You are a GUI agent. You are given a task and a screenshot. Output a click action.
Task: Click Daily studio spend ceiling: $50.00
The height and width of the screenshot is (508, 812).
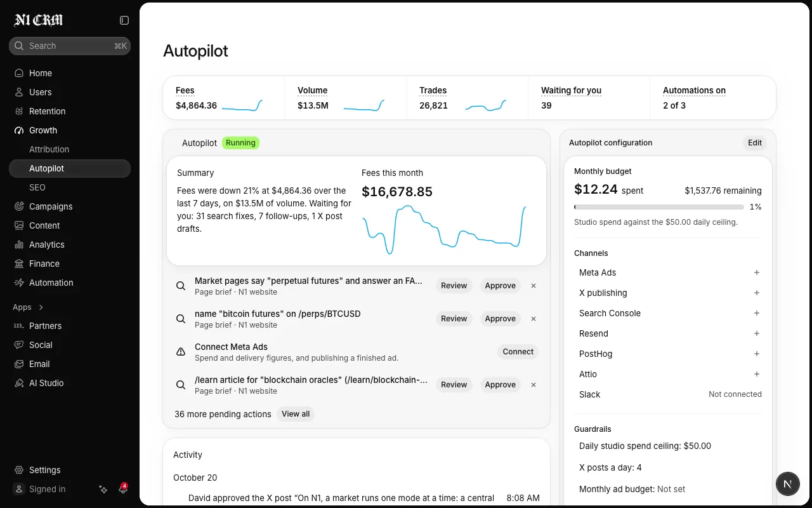click(x=645, y=446)
